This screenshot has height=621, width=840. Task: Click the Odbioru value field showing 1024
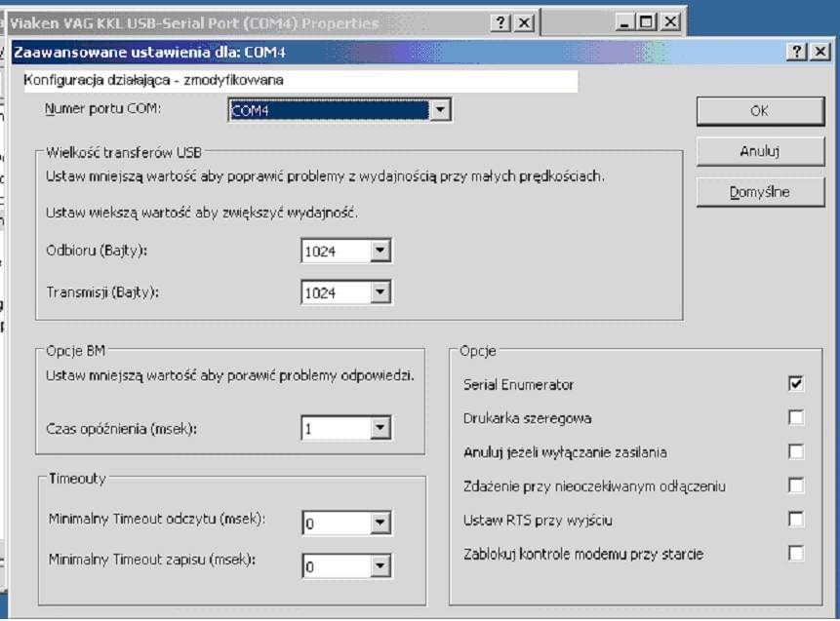[x=336, y=251]
